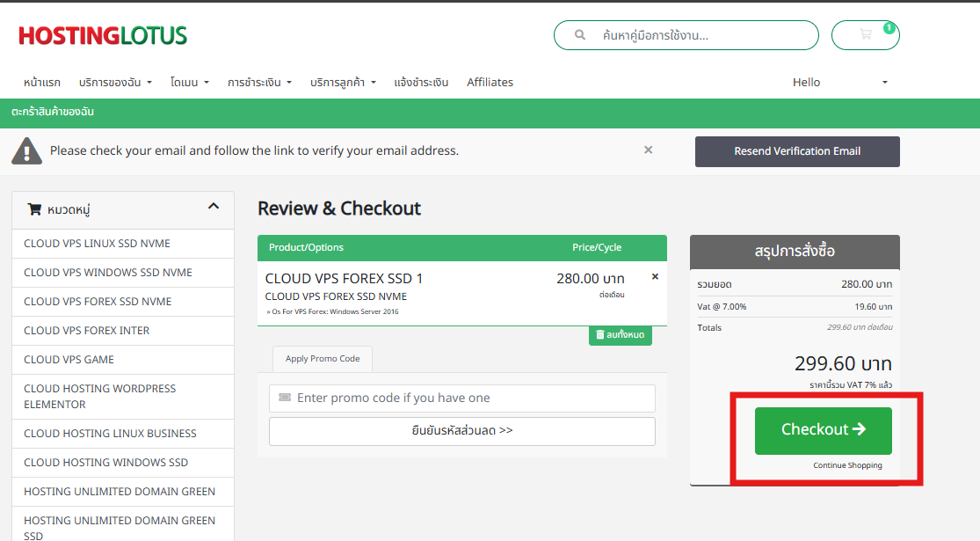Click the warning triangle alert icon

click(x=27, y=150)
